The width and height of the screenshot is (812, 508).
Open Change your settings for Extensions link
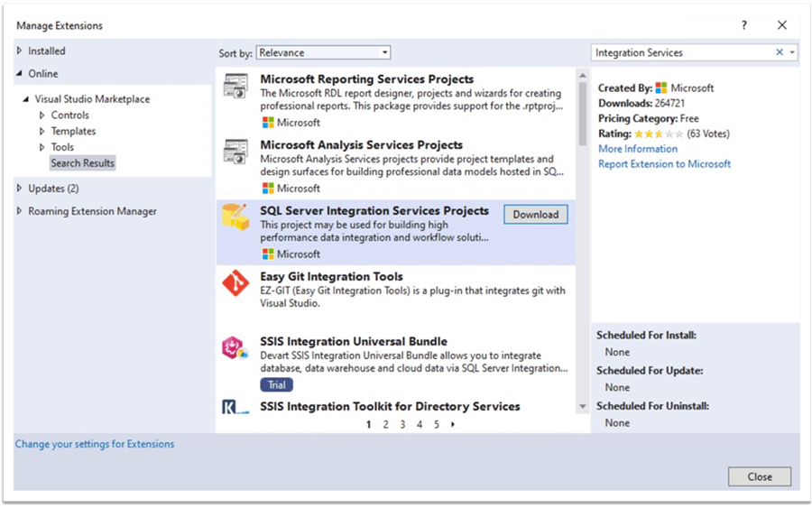pos(95,444)
